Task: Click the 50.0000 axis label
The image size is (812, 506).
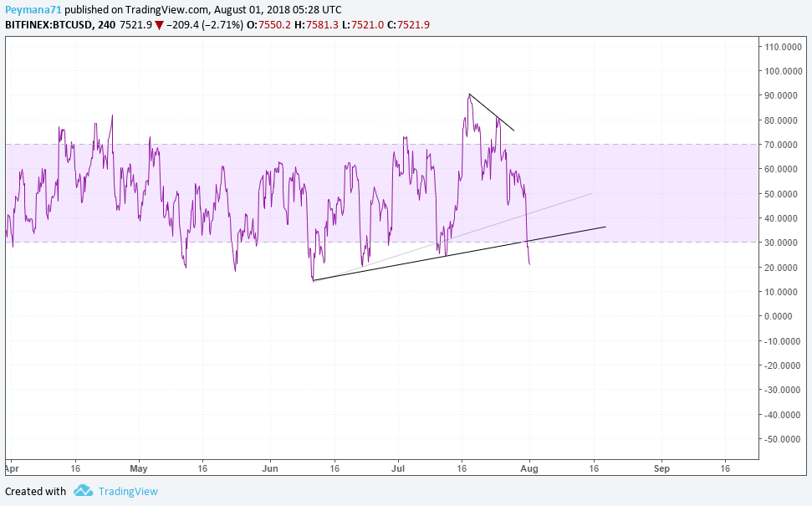Action: coord(783,194)
